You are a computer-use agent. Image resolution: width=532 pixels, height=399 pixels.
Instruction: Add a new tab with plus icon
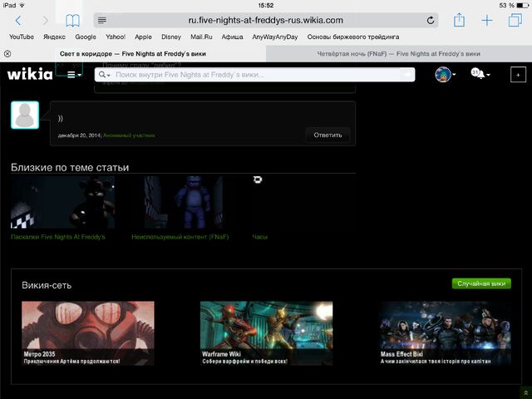(x=487, y=20)
